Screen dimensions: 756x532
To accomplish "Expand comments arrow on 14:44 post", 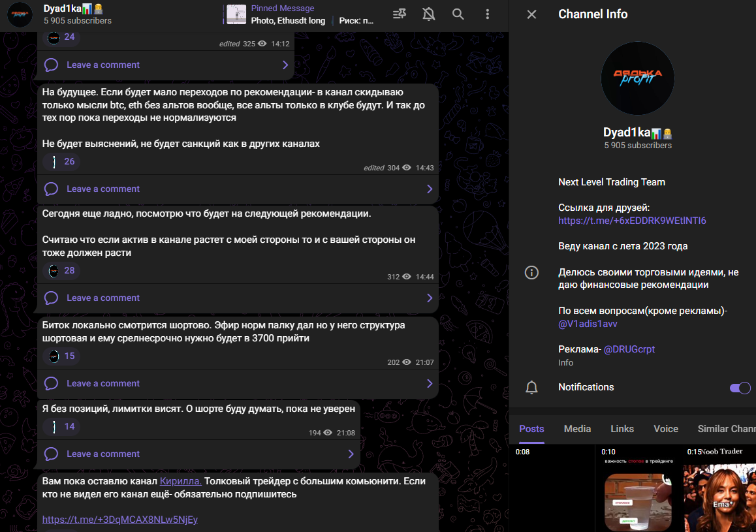I will tap(430, 298).
